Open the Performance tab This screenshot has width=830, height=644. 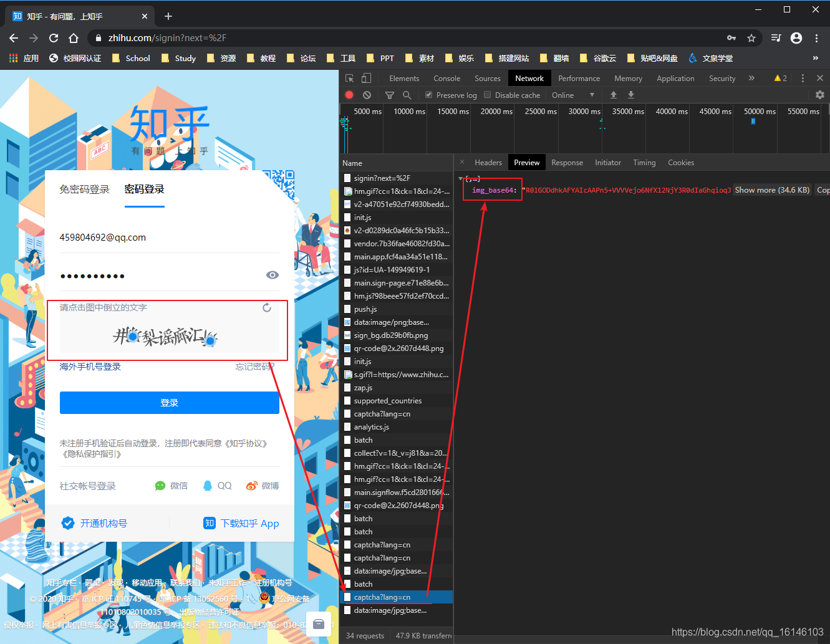[x=579, y=78]
